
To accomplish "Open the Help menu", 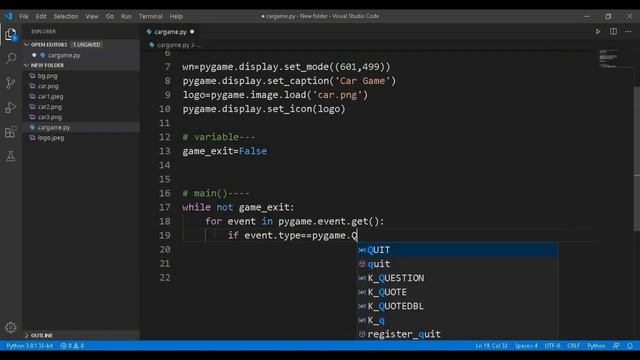I will [x=176, y=16].
